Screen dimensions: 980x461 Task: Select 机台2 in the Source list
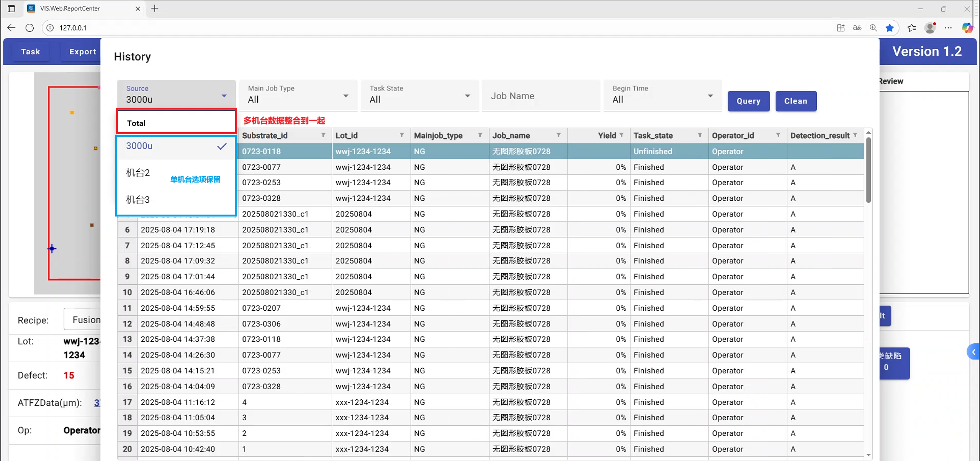click(138, 173)
